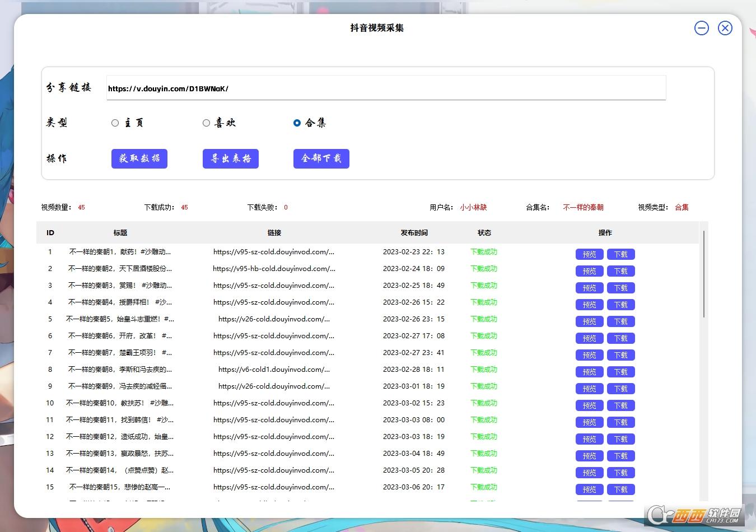The image size is (756, 532).
Task: Preview video in row 7
Action: (x=590, y=355)
